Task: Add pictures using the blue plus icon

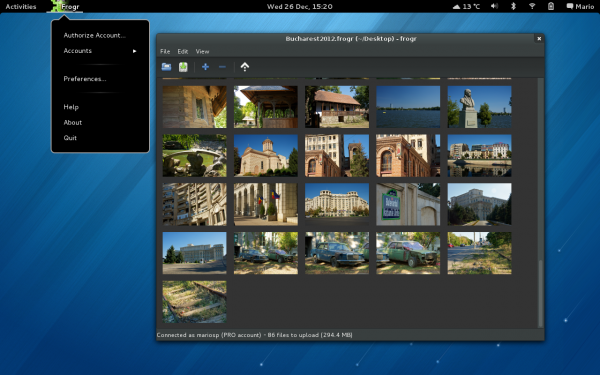Action: [x=205, y=67]
